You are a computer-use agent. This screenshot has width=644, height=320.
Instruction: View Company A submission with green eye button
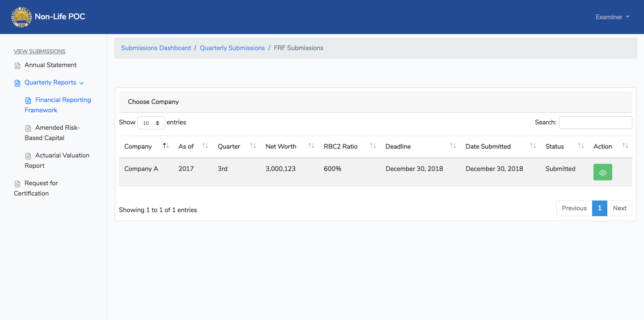(603, 172)
